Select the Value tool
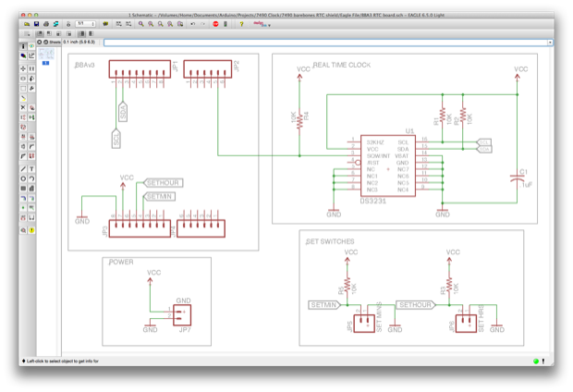Viewport: 573px width, 392px height. pos(31,137)
